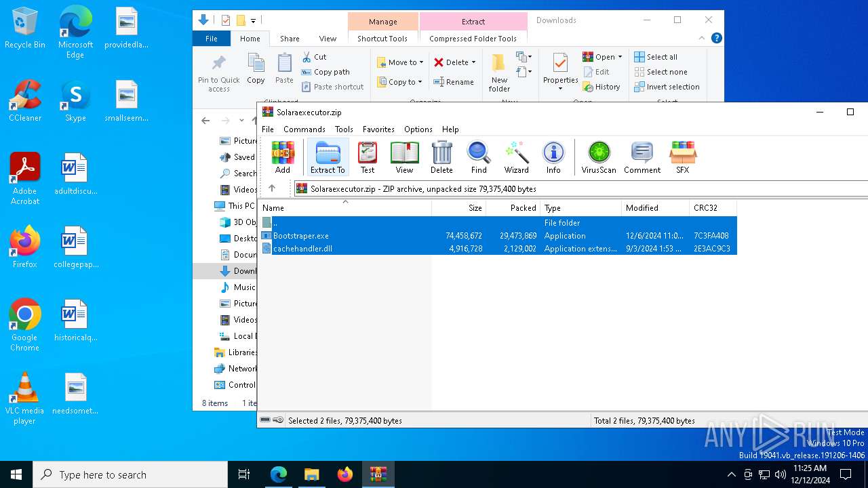Image resolution: width=868 pixels, height=488 pixels.
Task: Click Explorer back navigation arrow
Action: 205,121
